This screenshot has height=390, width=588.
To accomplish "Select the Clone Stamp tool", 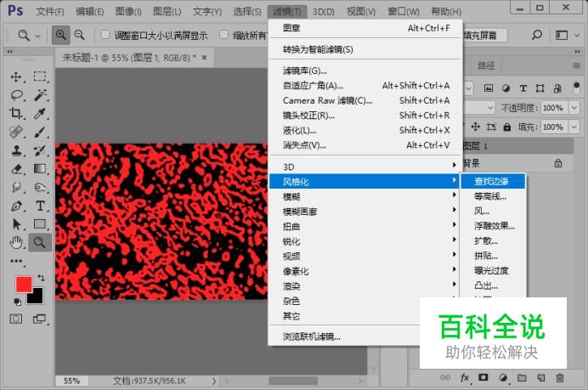I will [x=16, y=150].
